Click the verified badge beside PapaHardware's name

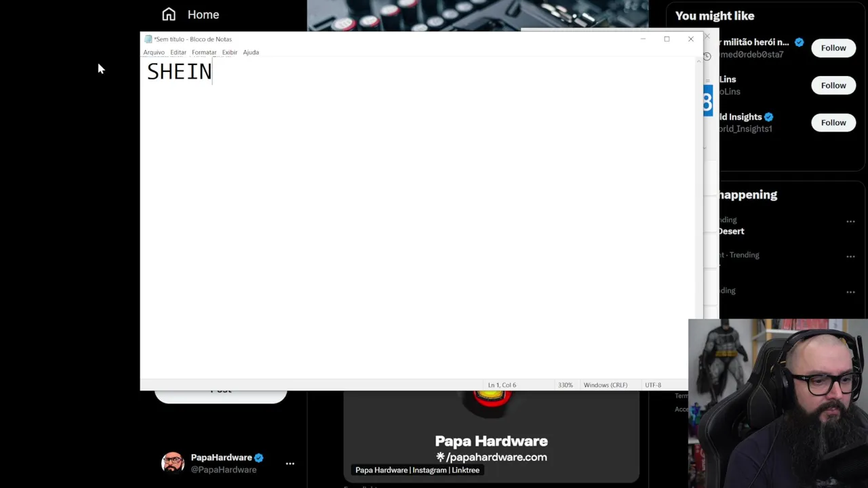[259, 457]
